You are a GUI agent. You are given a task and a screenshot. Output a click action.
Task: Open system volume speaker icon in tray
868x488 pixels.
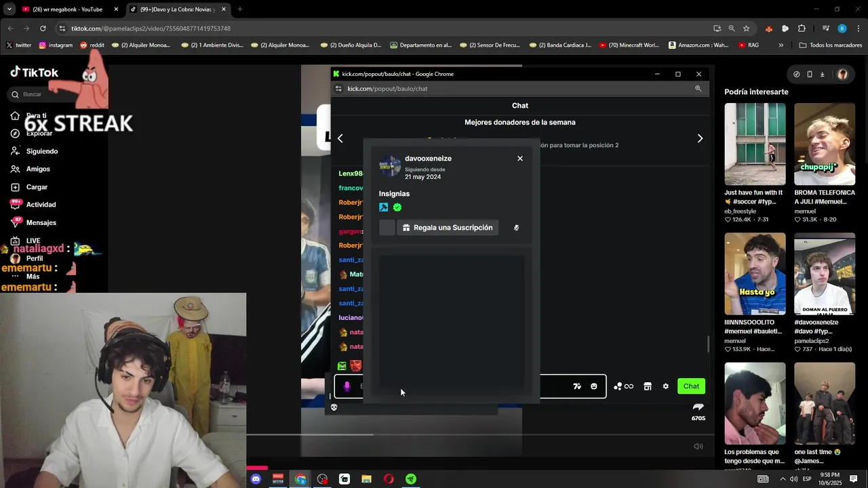pos(793,479)
